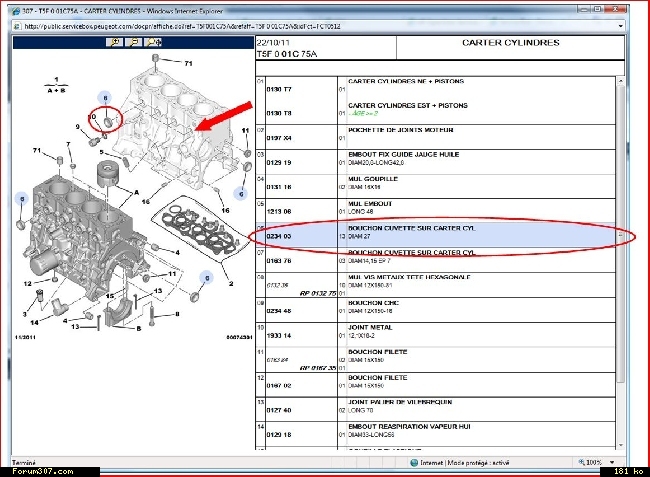Screen dimensions: 650x477
Task: Click the piston drawing in the diagram
Action: tap(109, 175)
